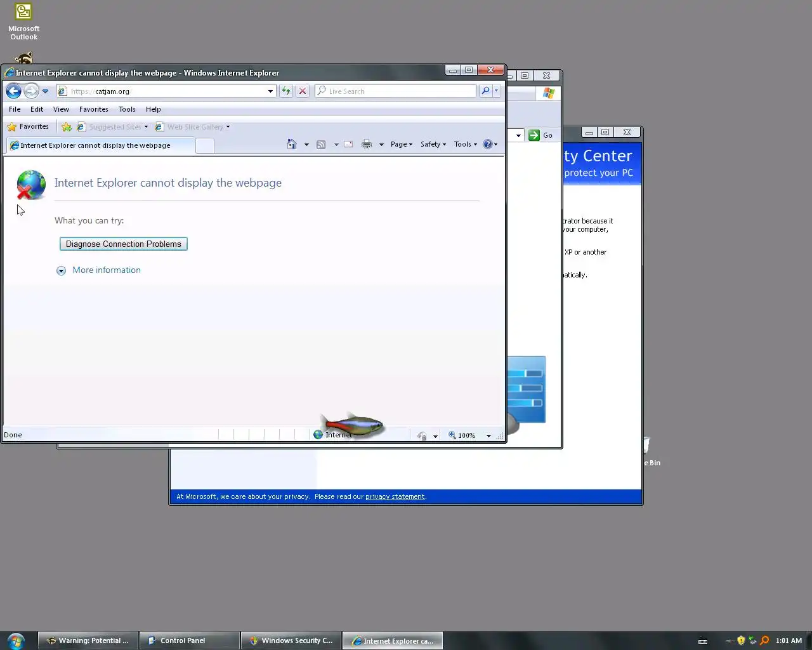Viewport: 812px width, 650px height.
Task: Expand the address bar history dropdown
Action: click(270, 91)
